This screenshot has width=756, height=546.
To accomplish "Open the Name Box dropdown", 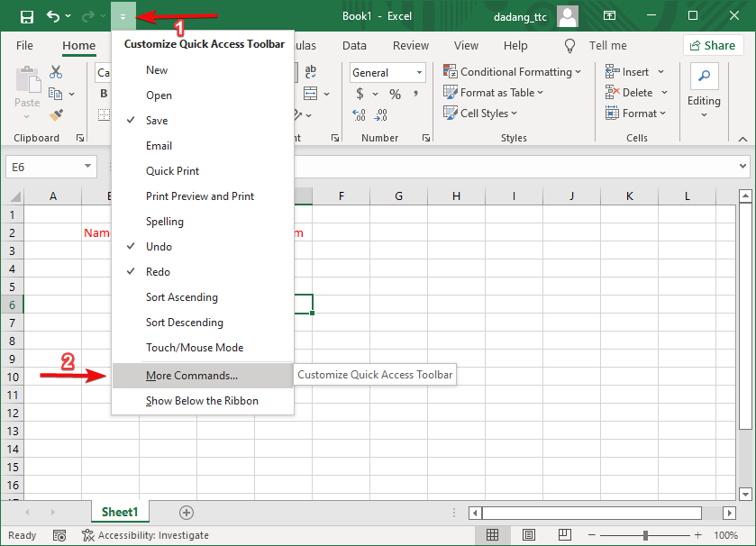I will click(87, 167).
